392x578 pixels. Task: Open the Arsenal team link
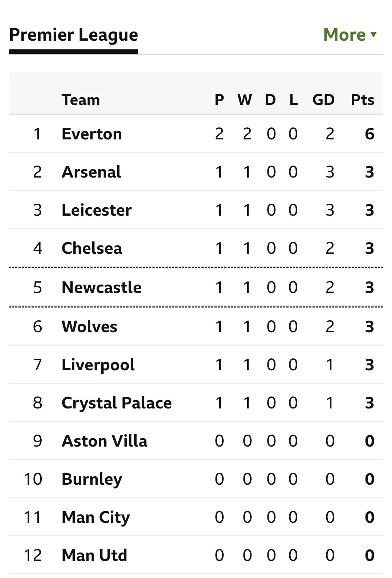click(91, 172)
